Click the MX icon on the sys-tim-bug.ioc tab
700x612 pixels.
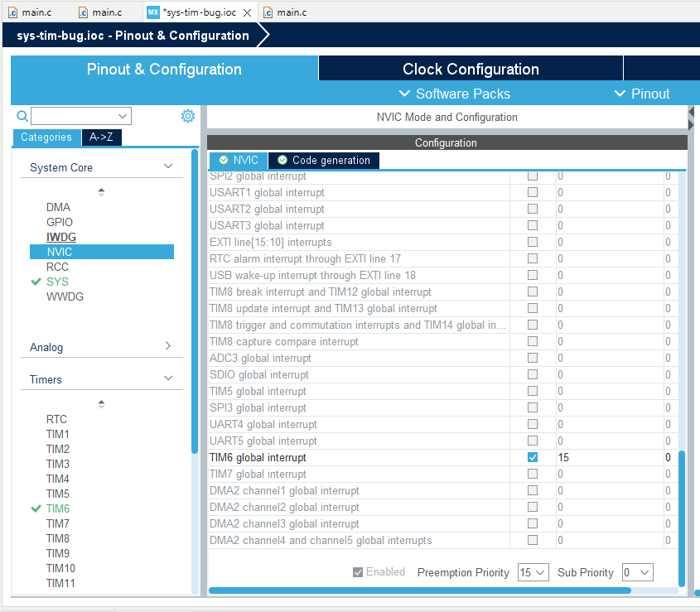coord(152,12)
